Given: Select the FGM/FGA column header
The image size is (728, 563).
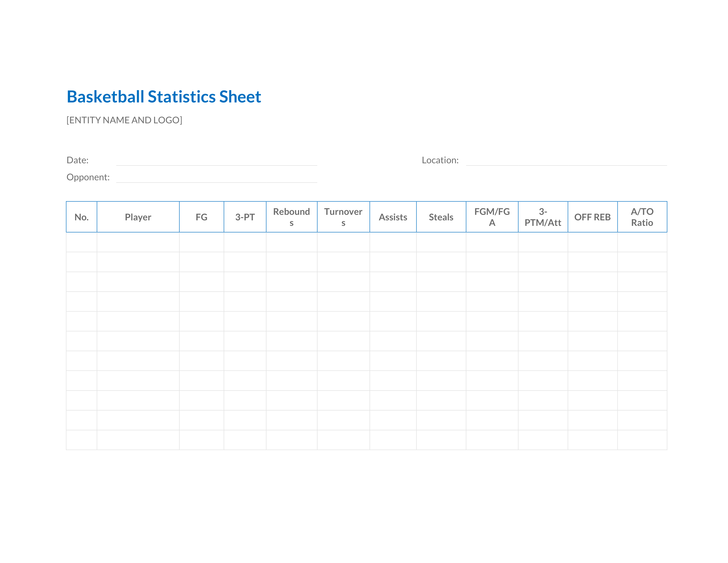Looking at the screenshot, I should [x=492, y=217].
